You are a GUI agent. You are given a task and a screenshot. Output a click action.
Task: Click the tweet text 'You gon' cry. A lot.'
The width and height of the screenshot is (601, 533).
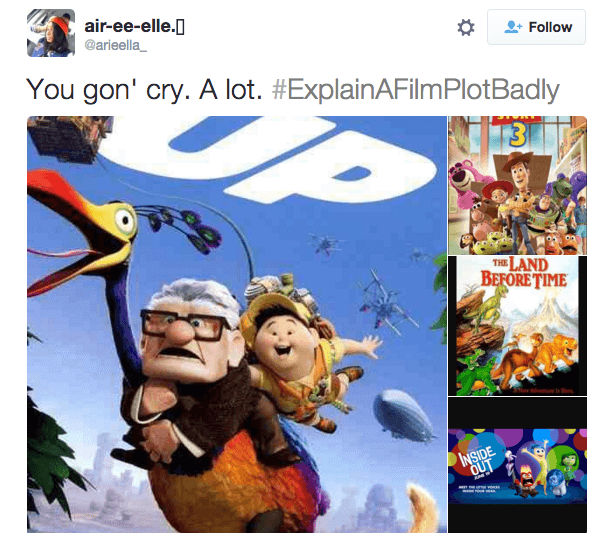pyautogui.click(x=144, y=90)
